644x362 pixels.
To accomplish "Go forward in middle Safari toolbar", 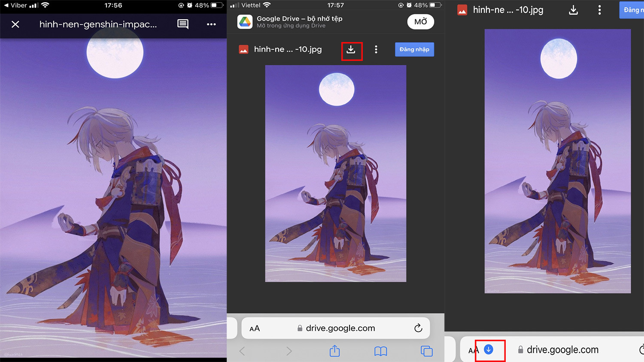I will coord(289,351).
